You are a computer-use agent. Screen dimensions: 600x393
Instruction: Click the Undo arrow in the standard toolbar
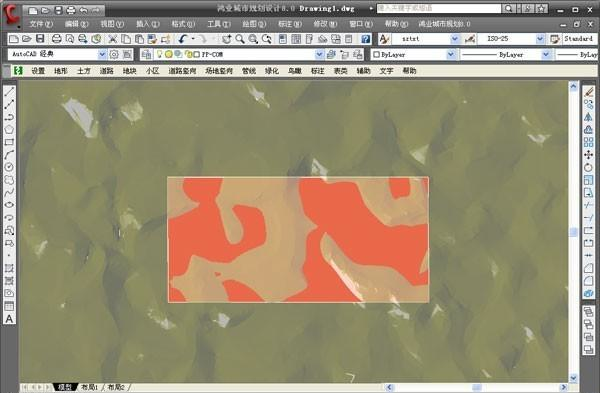pyautogui.click(x=183, y=39)
